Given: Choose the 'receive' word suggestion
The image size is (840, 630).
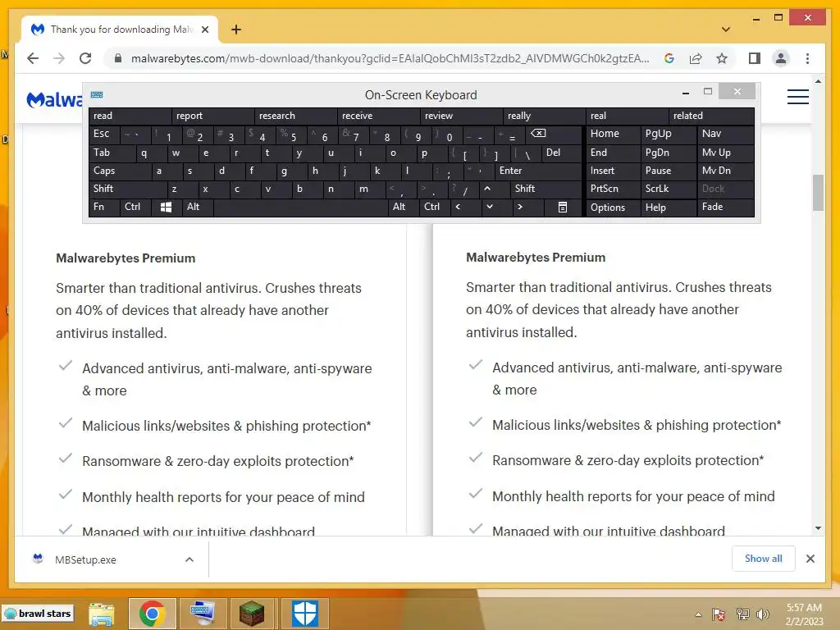Looking at the screenshot, I should point(379,116).
